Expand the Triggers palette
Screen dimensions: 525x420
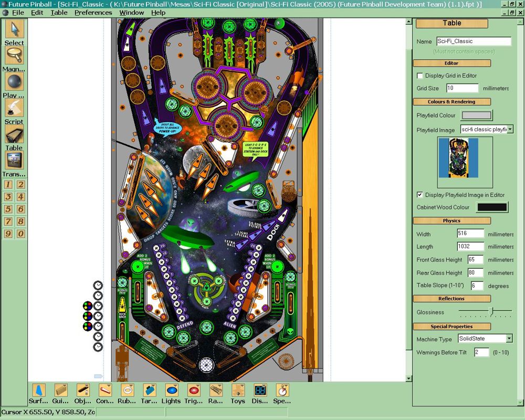coord(193,390)
